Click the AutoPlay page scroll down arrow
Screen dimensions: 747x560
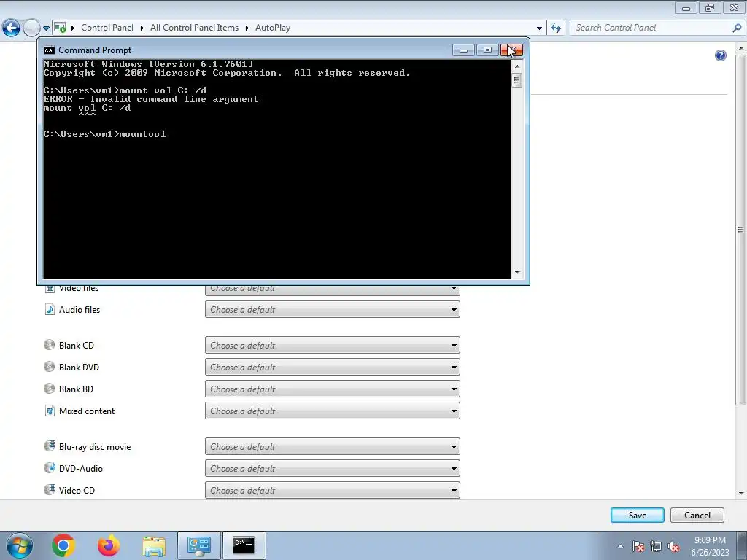[x=741, y=494]
